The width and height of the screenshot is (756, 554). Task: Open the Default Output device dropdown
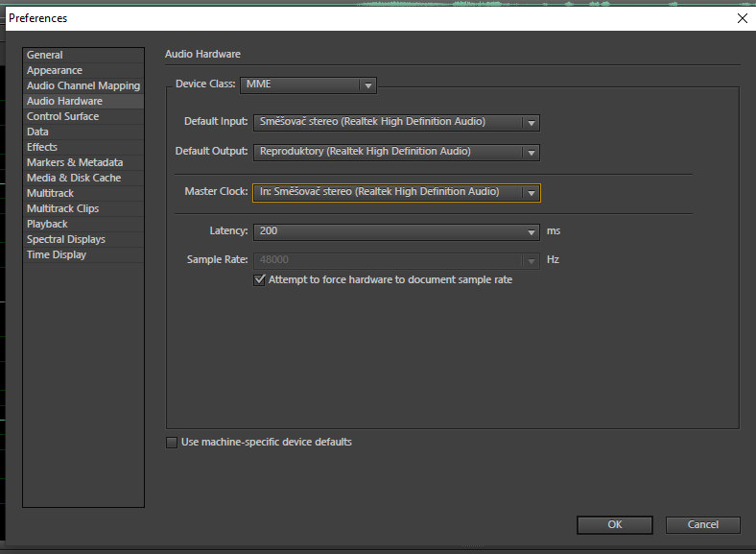point(395,152)
